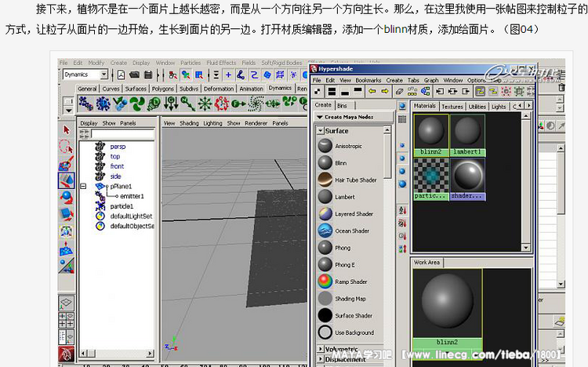Switch to four view layout
The width and height of the screenshot is (588, 367).
67,320
